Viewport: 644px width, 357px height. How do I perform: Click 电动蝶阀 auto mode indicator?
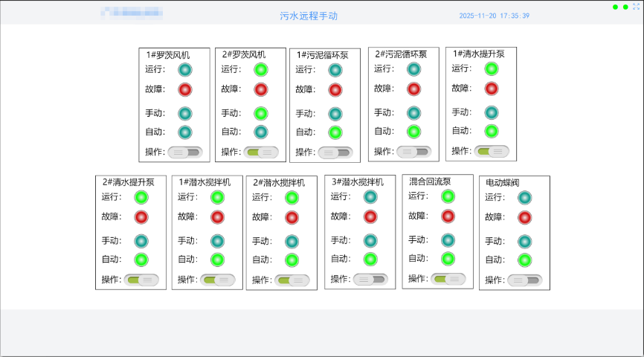524,260
